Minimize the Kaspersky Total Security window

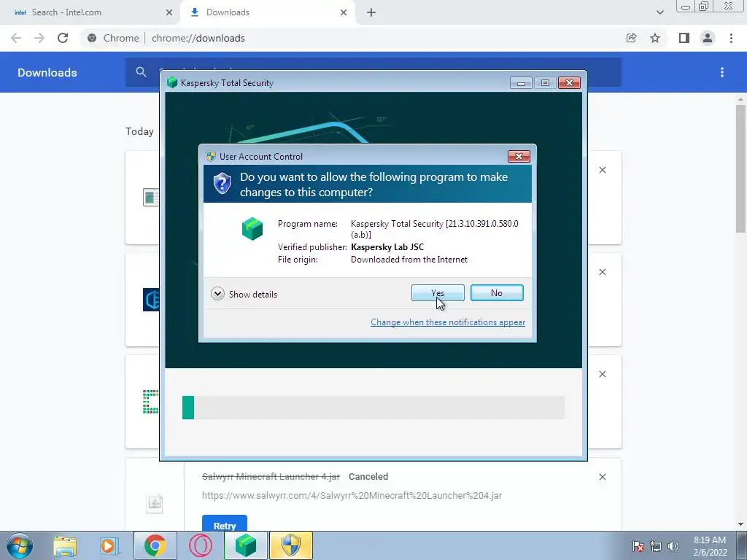tap(521, 83)
